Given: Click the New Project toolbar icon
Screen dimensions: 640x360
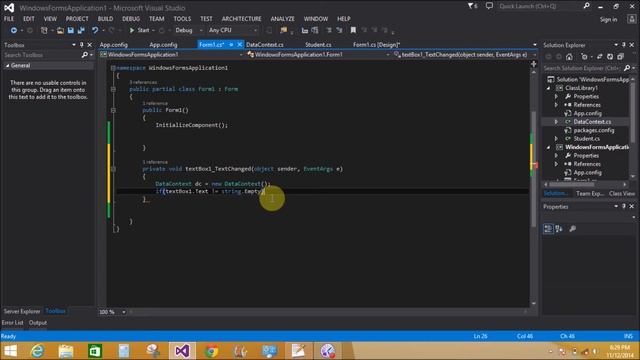Looking at the screenshot, I should [x=44, y=30].
